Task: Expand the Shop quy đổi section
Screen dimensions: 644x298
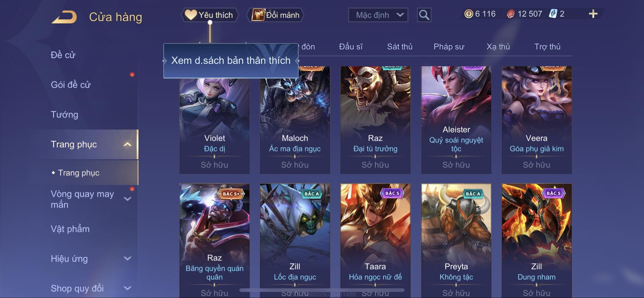Action: click(127, 288)
